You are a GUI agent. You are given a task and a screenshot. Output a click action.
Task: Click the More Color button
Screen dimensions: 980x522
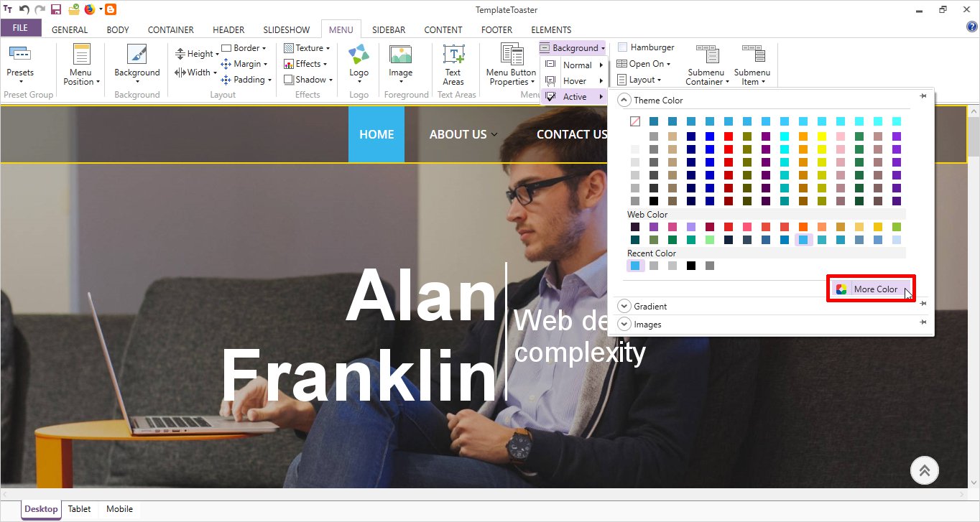click(871, 289)
